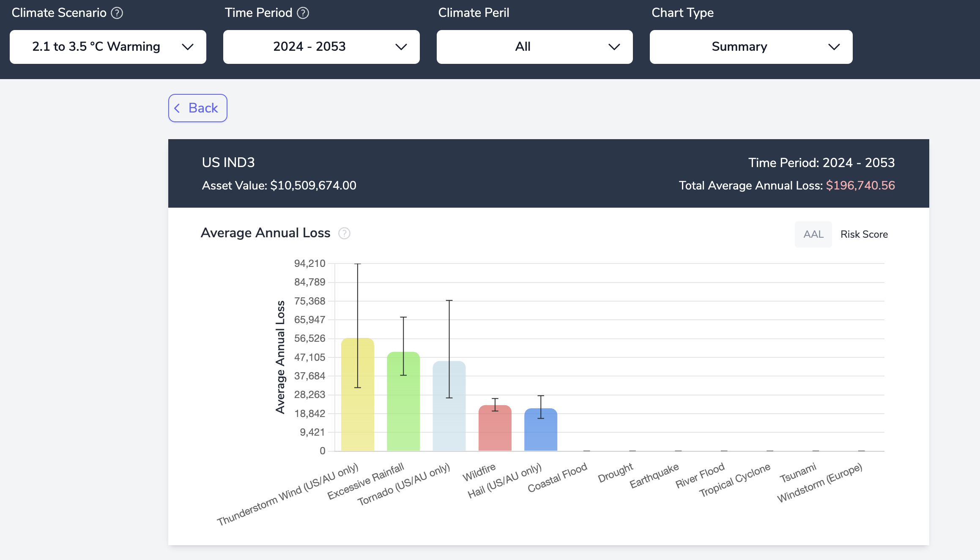Click the Windstorm (Europe) axis label
980x560 pixels.
click(x=820, y=483)
